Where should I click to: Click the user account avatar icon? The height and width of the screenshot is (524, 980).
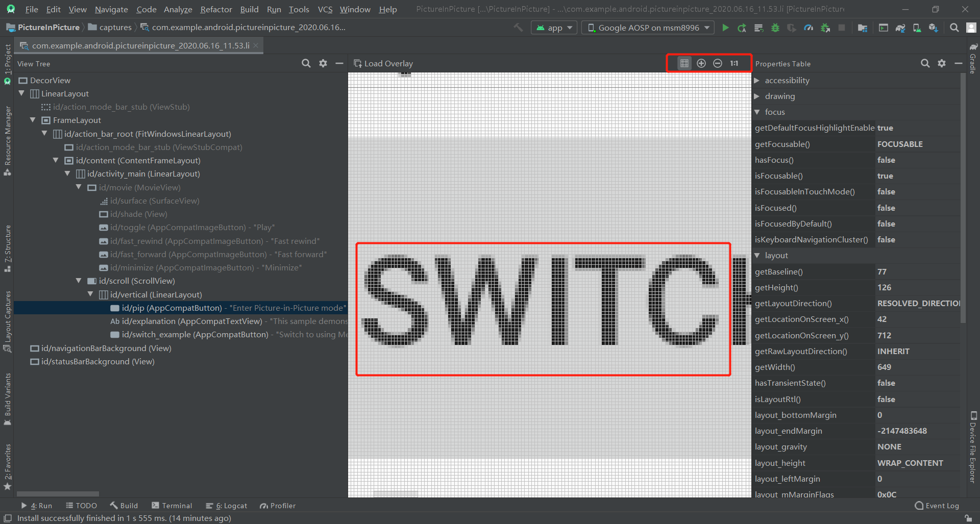pos(971,28)
